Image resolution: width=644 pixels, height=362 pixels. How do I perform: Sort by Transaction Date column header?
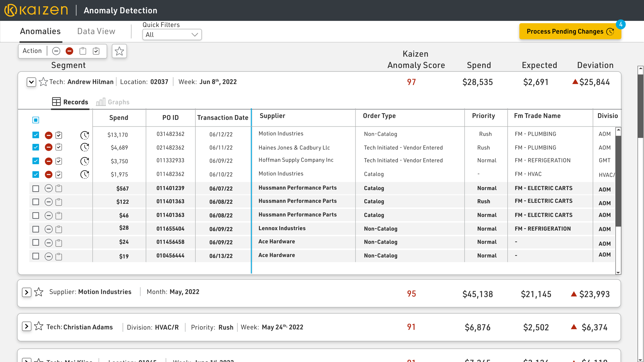point(223,118)
